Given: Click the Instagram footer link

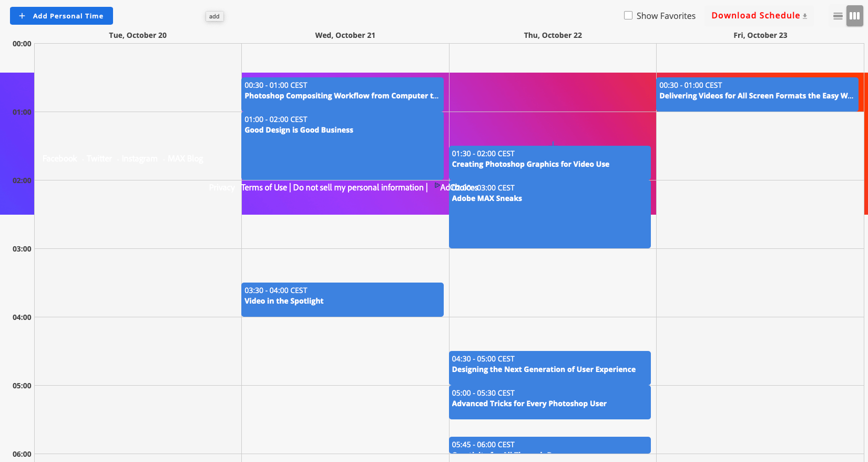Looking at the screenshot, I should [139, 158].
